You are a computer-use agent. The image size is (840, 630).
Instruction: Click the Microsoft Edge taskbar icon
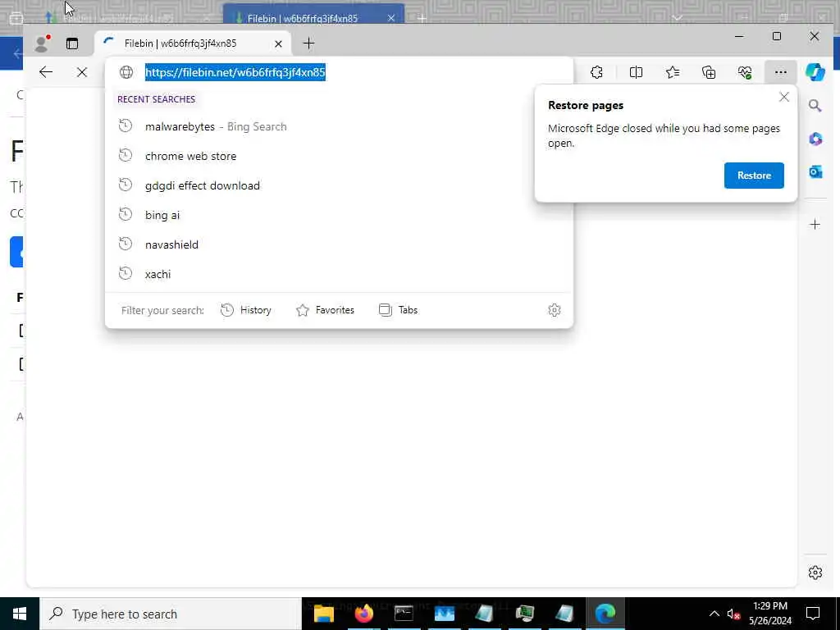[x=605, y=614]
